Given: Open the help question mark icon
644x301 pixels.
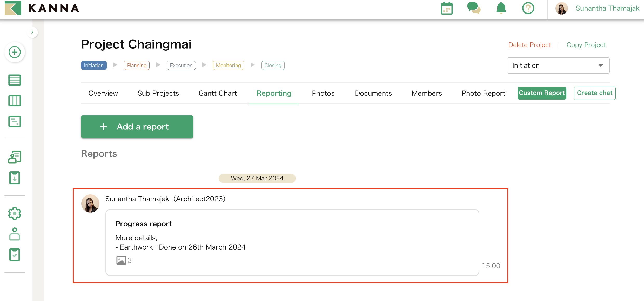Looking at the screenshot, I should [x=528, y=9].
